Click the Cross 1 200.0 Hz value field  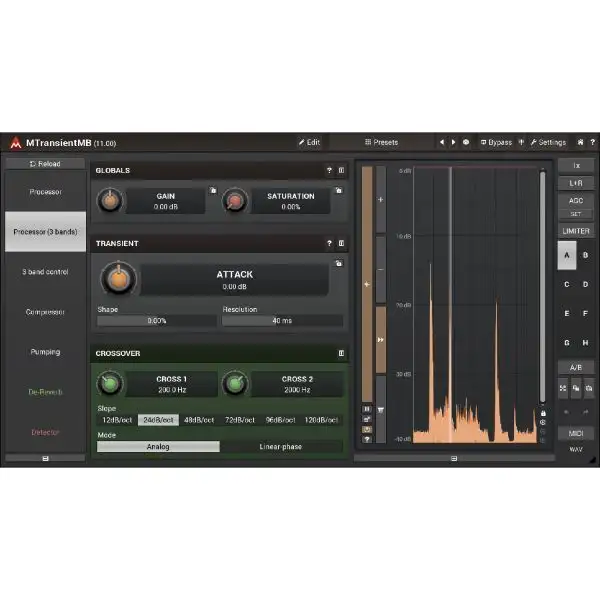click(172, 384)
